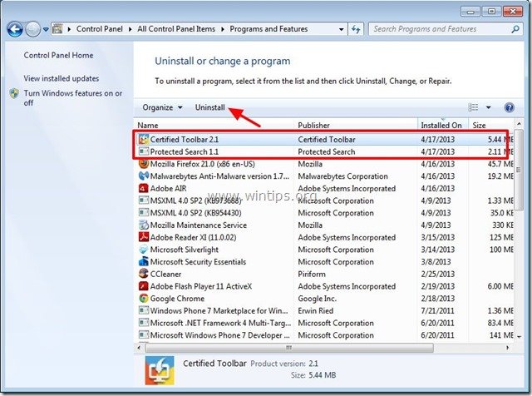
Task: Select the Microsoft Security Essentials icon
Action: pyautogui.click(x=144, y=261)
